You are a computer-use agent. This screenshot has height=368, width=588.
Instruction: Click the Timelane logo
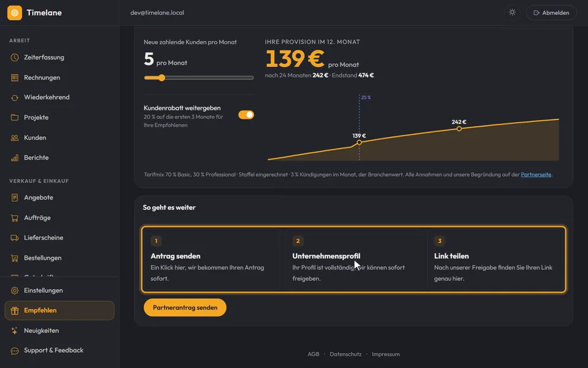pos(34,12)
